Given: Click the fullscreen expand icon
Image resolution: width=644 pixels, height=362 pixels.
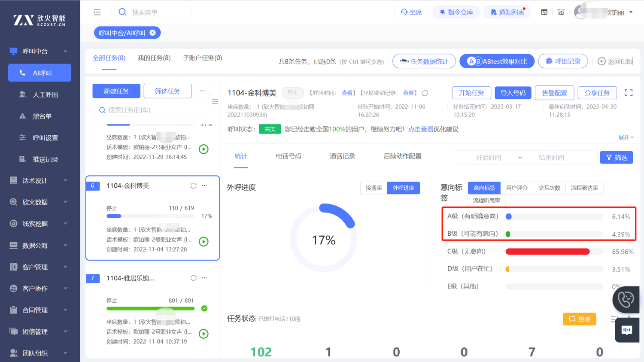Looking at the screenshot, I should 629,93.
